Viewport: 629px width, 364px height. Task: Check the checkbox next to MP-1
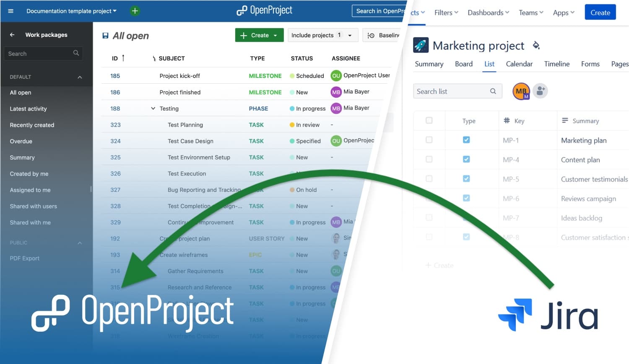(429, 140)
